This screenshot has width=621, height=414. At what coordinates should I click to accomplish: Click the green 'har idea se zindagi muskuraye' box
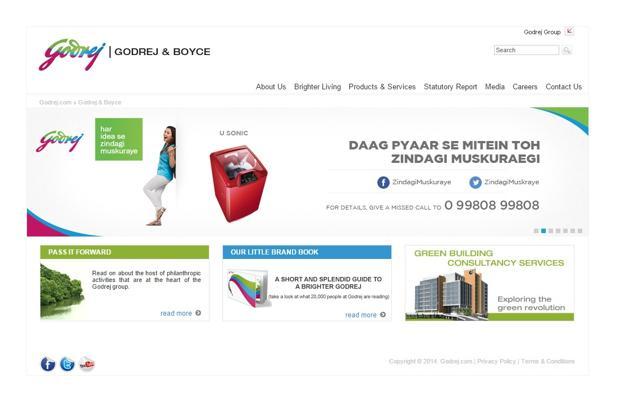(119, 139)
